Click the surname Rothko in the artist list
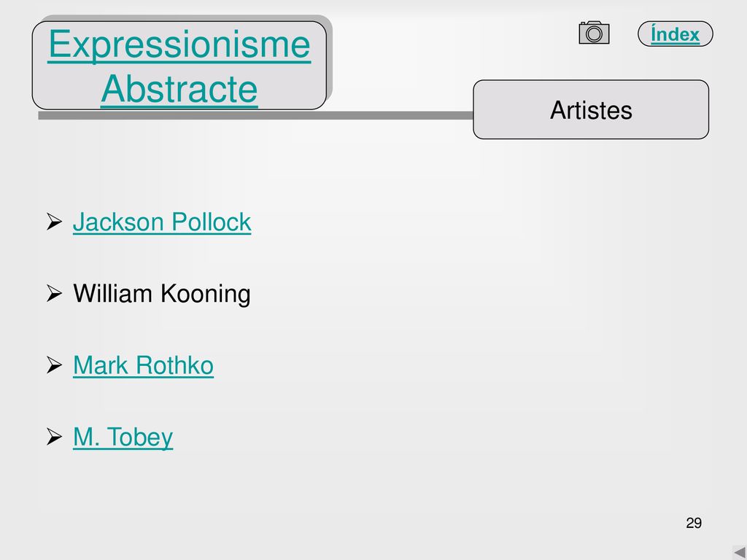 174,365
